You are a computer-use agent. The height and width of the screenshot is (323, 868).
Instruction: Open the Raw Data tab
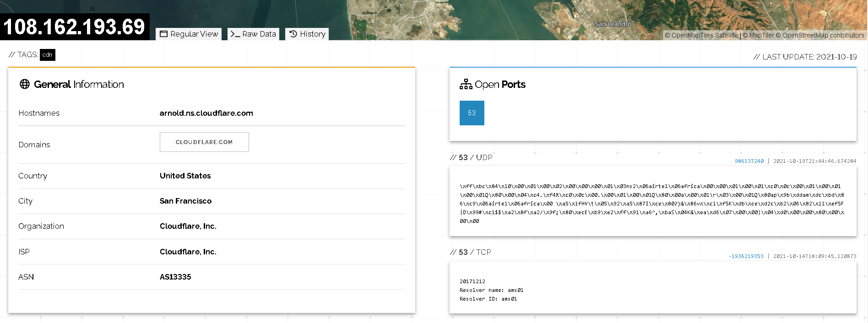pos(253,34)
